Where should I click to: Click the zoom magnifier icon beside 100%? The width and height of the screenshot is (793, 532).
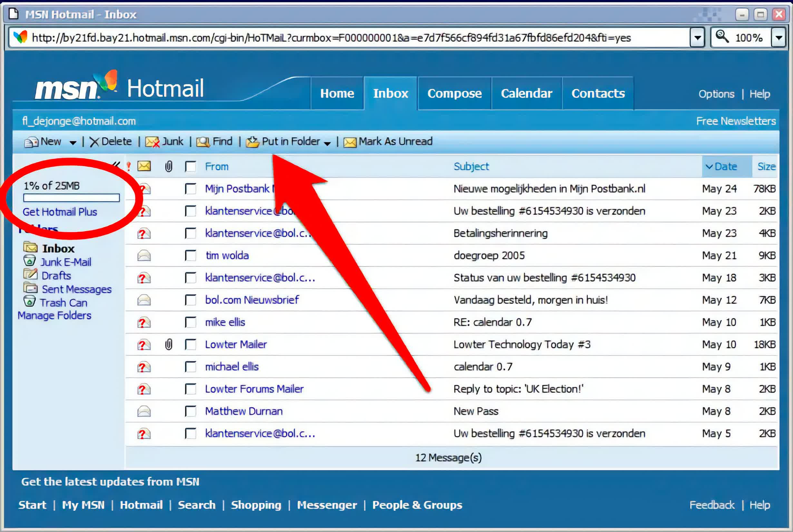pyautogui.click(x=722, y=37)
